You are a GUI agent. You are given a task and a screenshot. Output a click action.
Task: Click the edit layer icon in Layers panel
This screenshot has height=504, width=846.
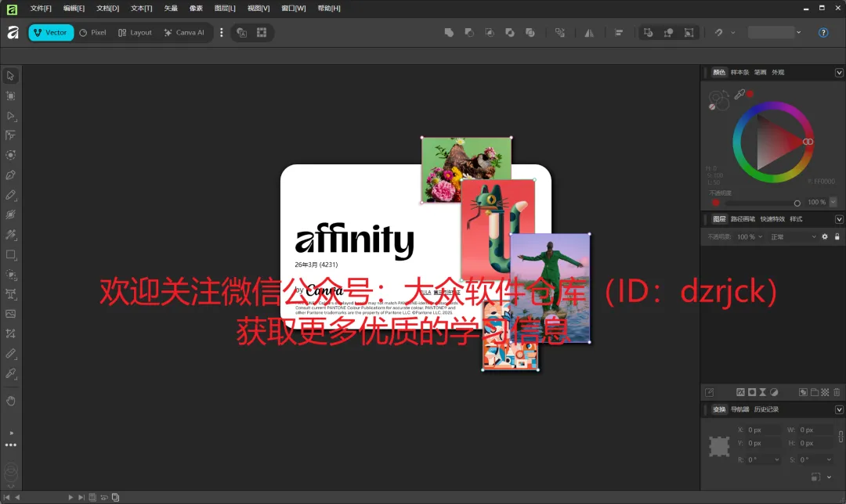point(710,392)
